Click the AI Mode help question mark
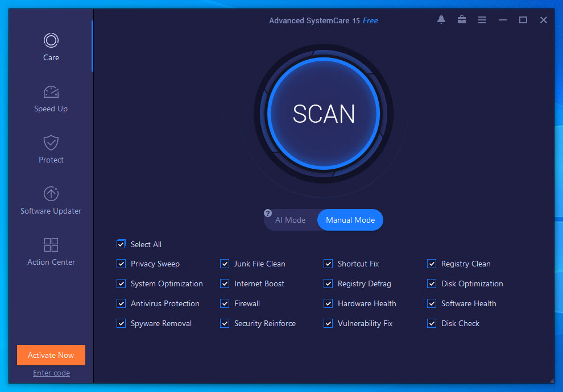The height and width of the screenshot is (392, 563). pos(268,214)
